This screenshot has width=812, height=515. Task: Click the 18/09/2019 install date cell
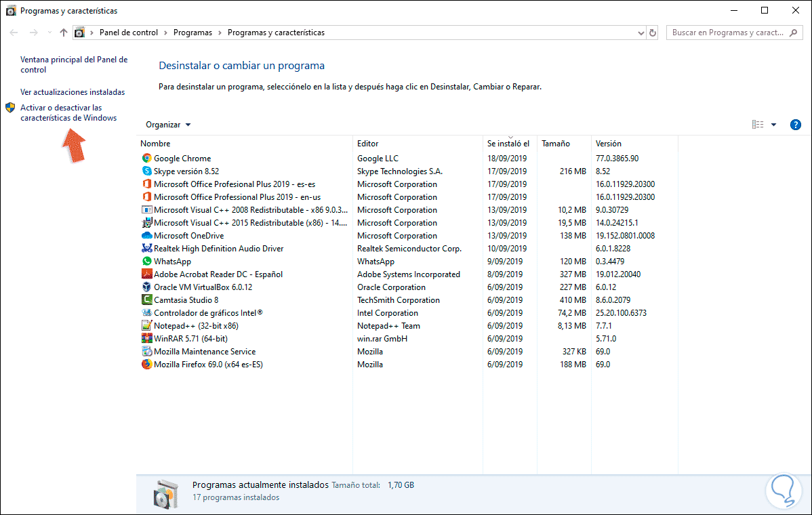[x=507, y=159]
